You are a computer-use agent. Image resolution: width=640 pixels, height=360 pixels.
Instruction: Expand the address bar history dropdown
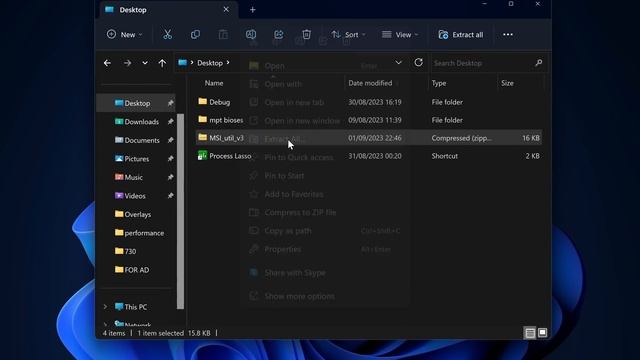click(398, 62)
